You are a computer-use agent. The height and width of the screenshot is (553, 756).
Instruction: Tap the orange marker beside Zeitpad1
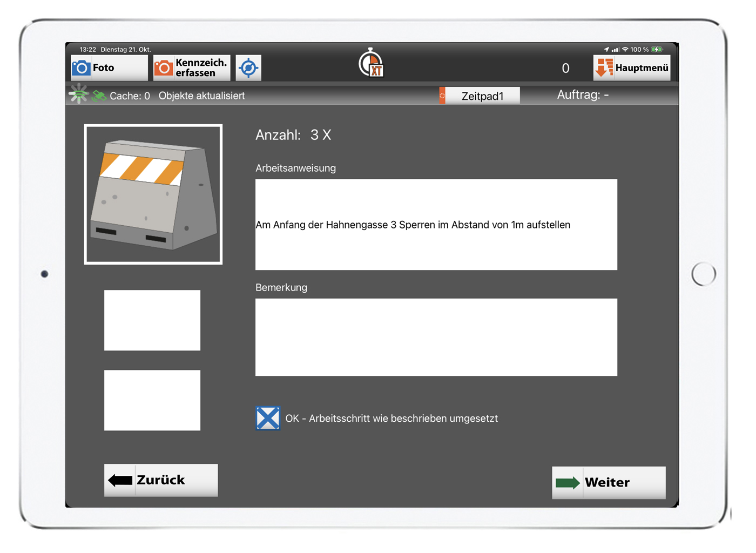click(x=442, y=96)
